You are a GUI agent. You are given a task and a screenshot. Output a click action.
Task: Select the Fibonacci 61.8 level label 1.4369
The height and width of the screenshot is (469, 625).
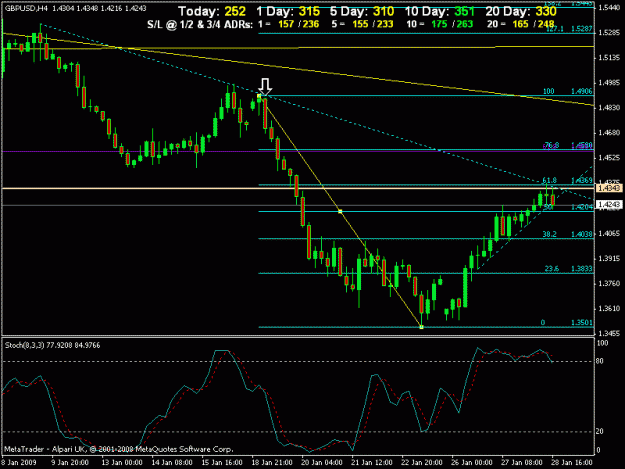pos(582,181)
